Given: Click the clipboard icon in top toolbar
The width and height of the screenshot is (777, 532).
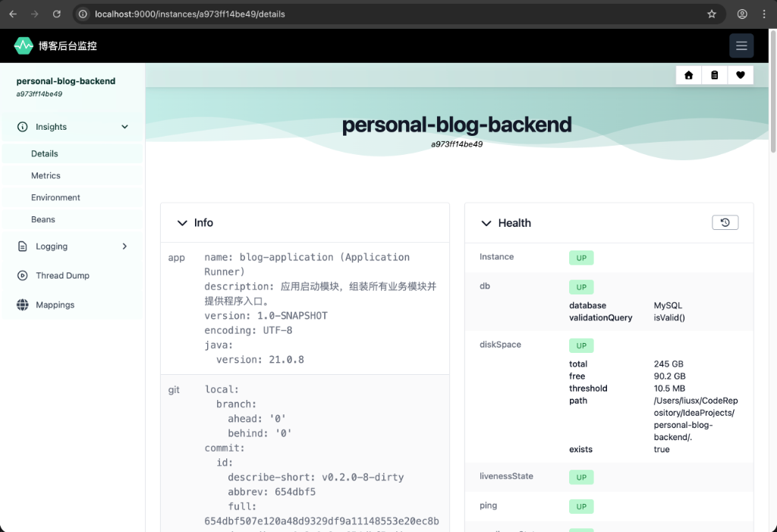Looking at the screenshot, I should point(715,75).
